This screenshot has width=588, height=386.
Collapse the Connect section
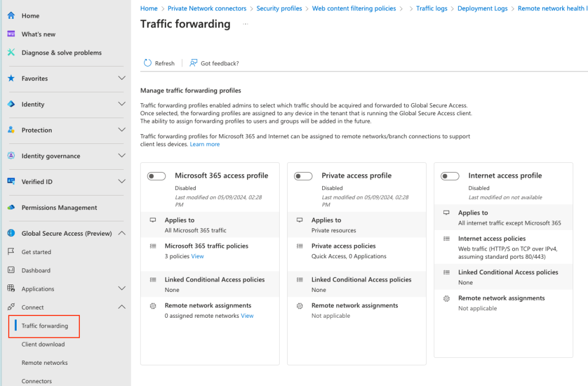pos(121,307)
